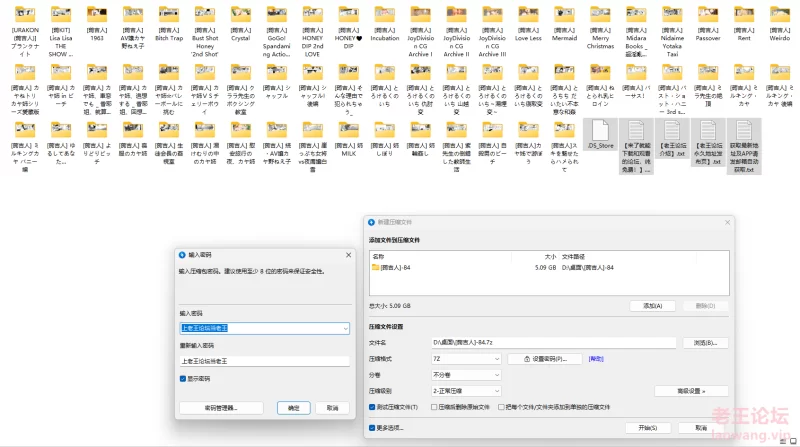
Task: Select the GoGo! Spandaming Action folder
Action: pyautogui.click(x=277, y=32)
